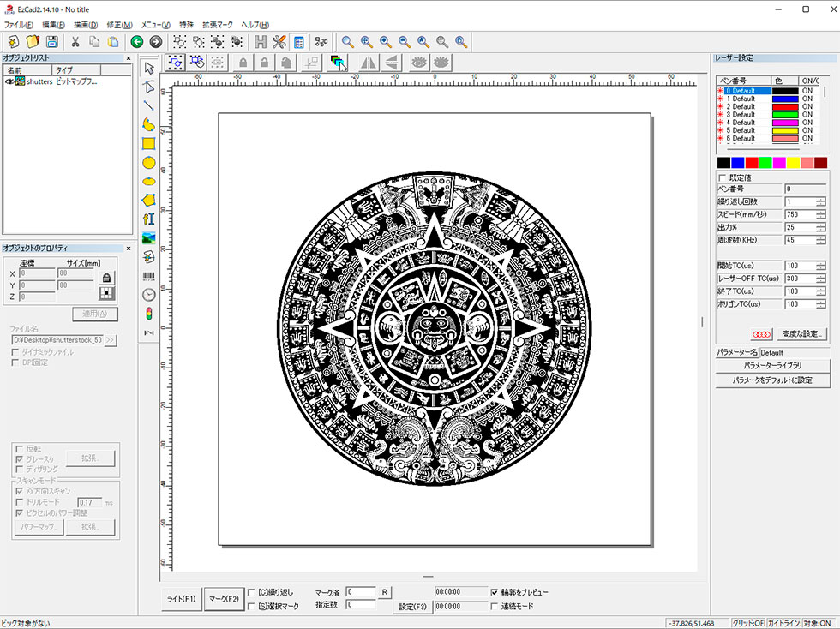Open the ファイル(F) menu
This screenshot has width=840, height=629.
point(18,25)
